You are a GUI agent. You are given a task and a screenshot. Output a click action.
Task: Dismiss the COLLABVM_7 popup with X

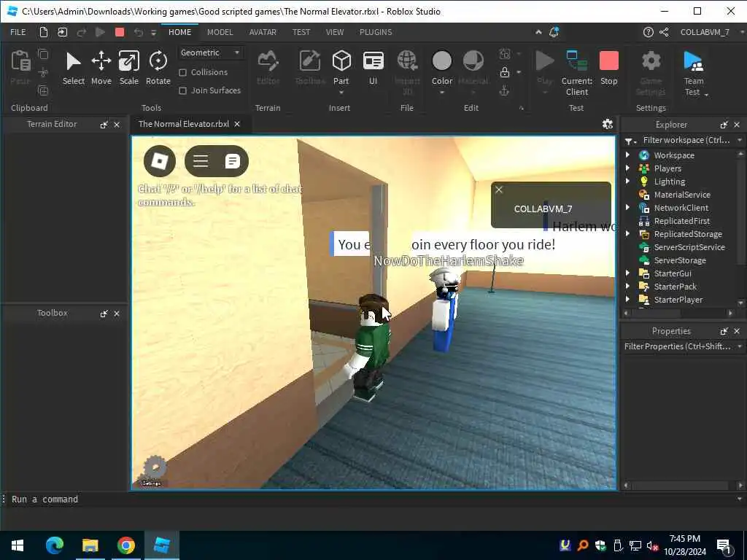point(499,190)
